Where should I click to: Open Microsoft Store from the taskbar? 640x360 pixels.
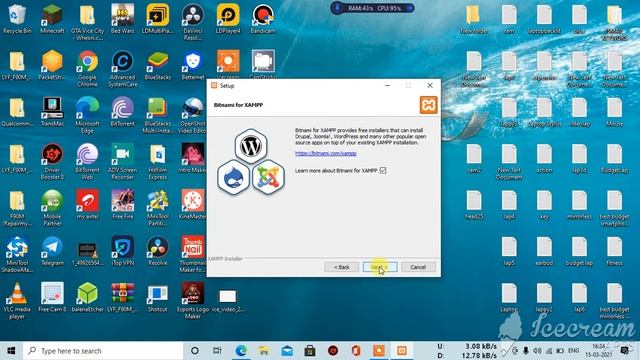(x=310, y=351)
